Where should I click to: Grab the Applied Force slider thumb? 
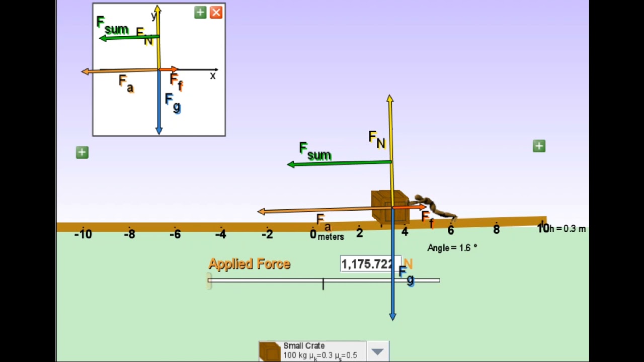point(210,282)
